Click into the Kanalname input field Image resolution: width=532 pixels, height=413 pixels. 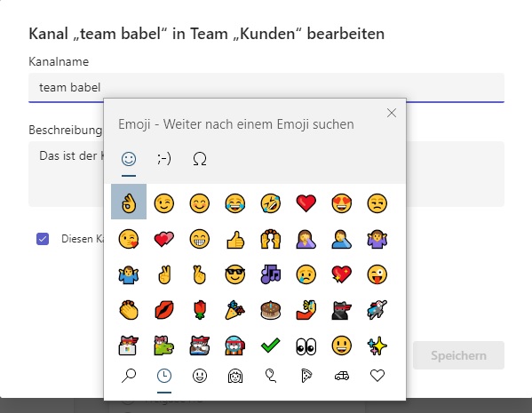(x=266, y=88)
